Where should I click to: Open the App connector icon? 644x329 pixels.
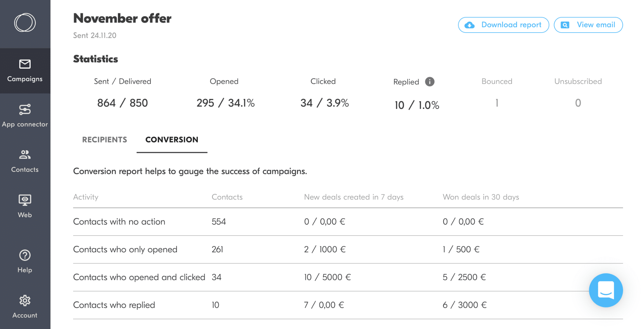pyautogui.click(x=25, y=110)
